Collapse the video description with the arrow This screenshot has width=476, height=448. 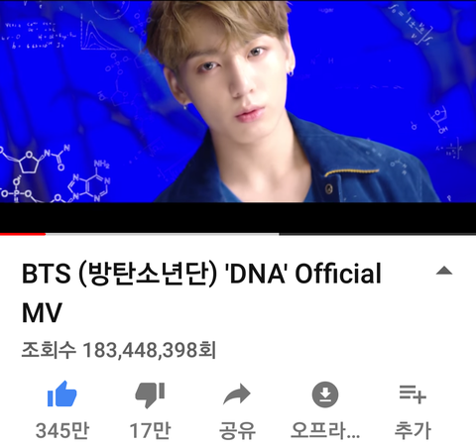point(444,271)
